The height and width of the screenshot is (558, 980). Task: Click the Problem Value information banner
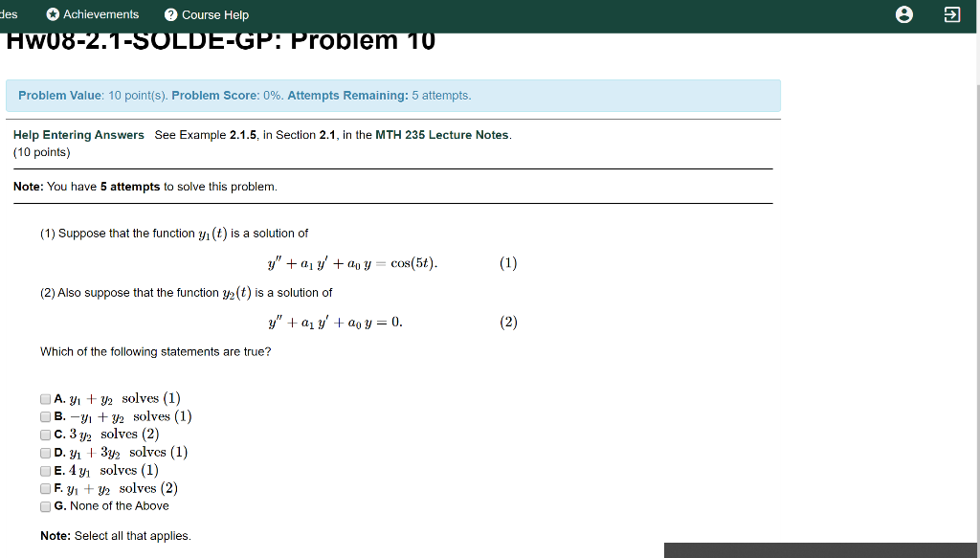tap(392, 95)
